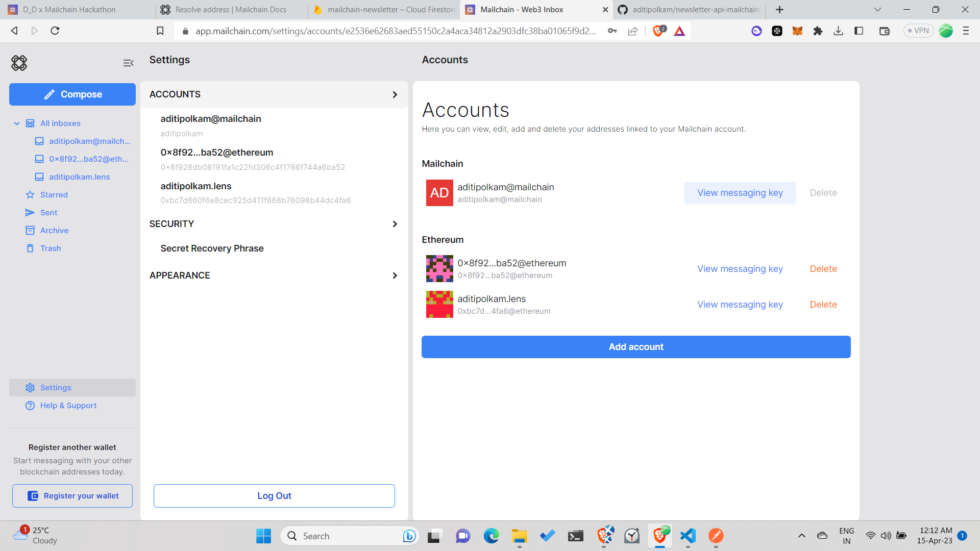Viewport: 980px width, 551px height.
Task: Select Secret Recovery Phrase option
Action: [212, 247]
